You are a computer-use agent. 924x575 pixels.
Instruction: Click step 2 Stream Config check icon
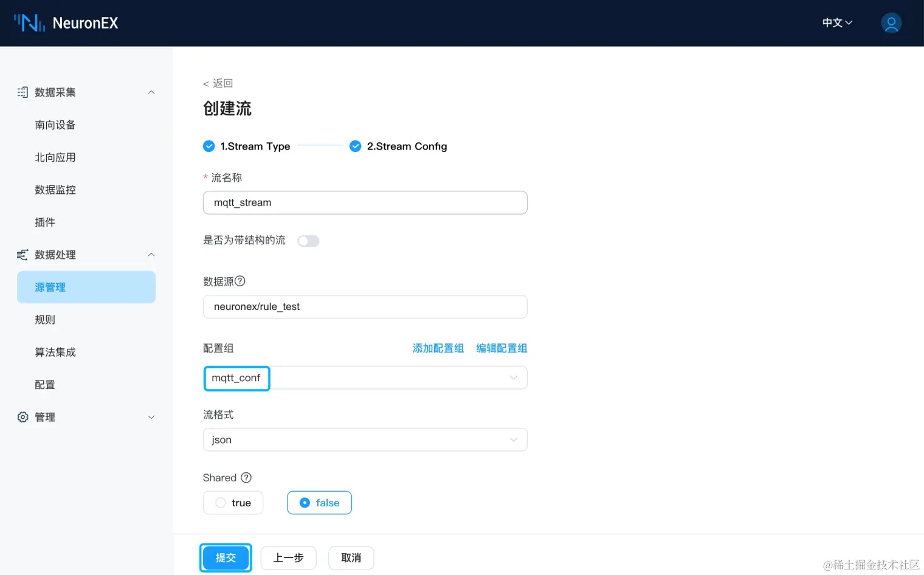coord(355,146)
